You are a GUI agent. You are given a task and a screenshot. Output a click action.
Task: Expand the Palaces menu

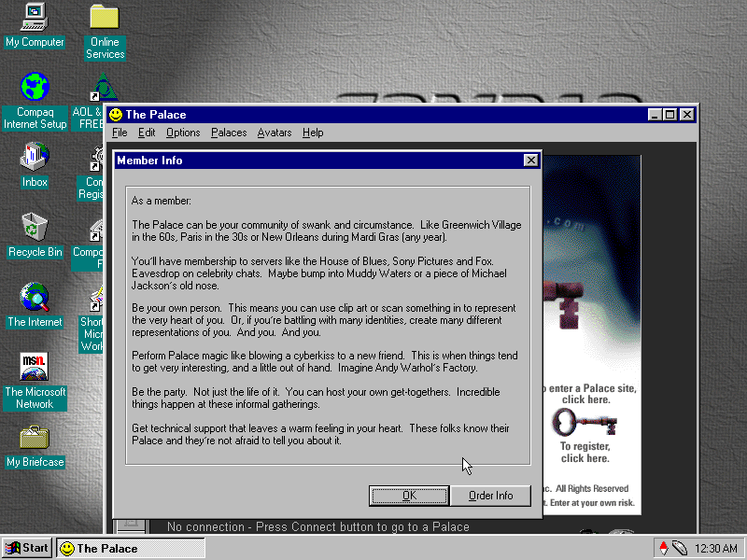(x=229, y=133)
